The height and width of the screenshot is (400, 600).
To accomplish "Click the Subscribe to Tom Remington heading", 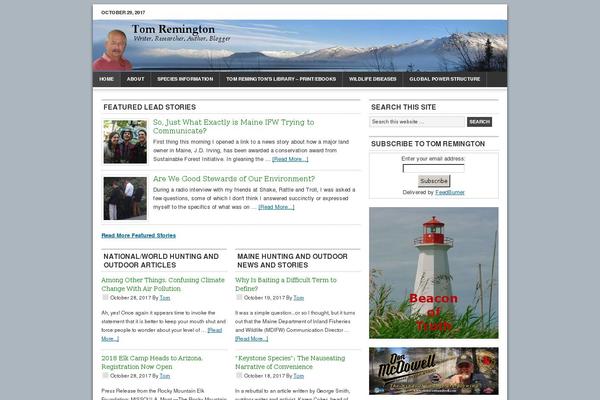I will pos(428,144).
